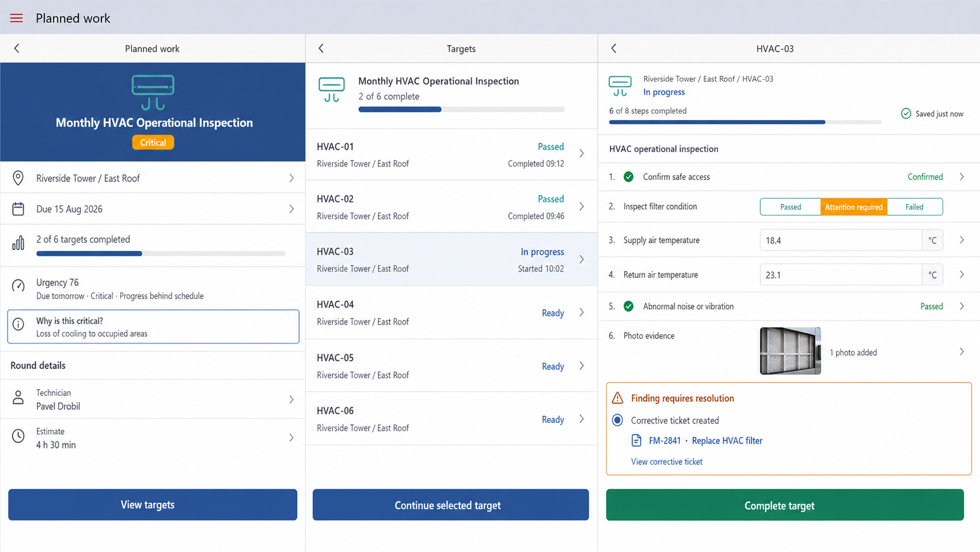Click the technician person icon
Image resolution: width=980 pixels, height=552 pixels.
(18, 398)
